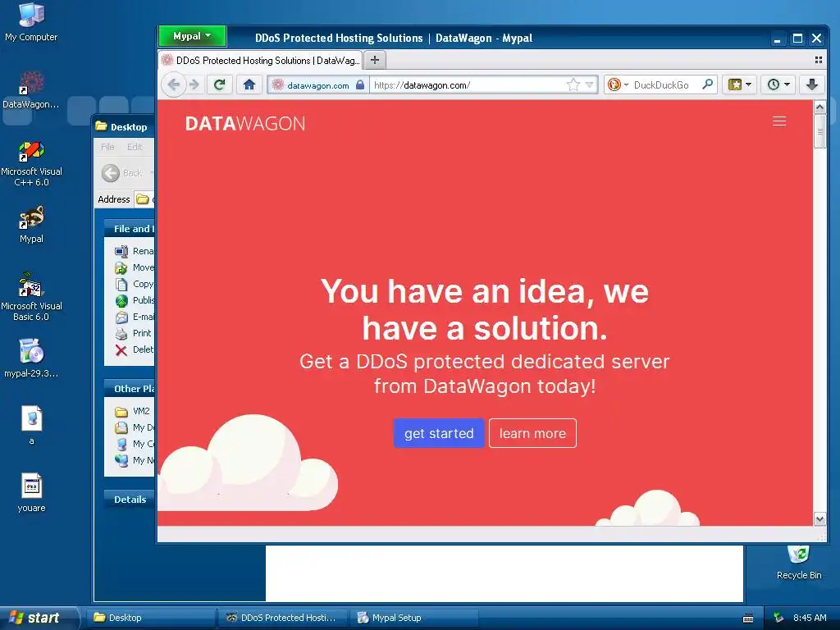The image size is (840, 630).
Task: Click the network icon in system tray
Action: click(778, 618)
